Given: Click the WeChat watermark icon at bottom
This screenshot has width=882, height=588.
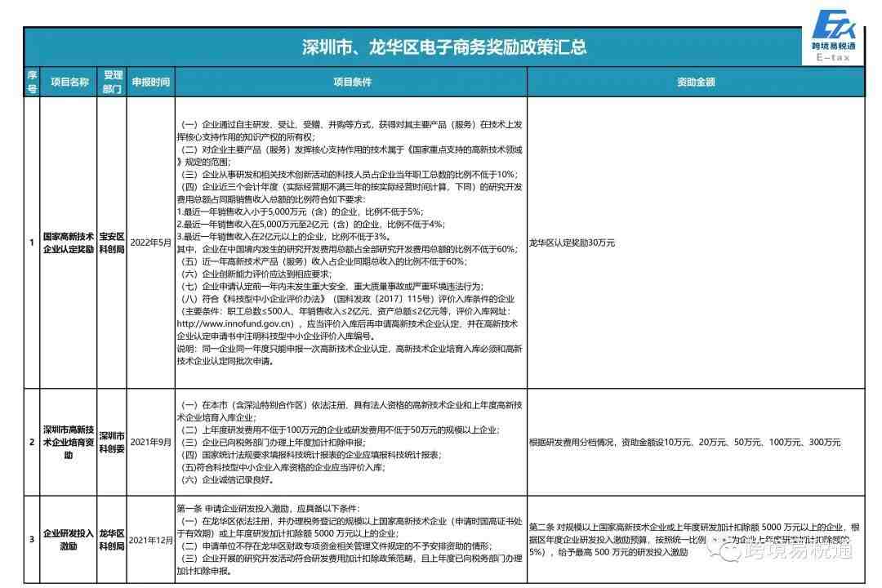Looking at the screenshot, I should coord(722,552).
